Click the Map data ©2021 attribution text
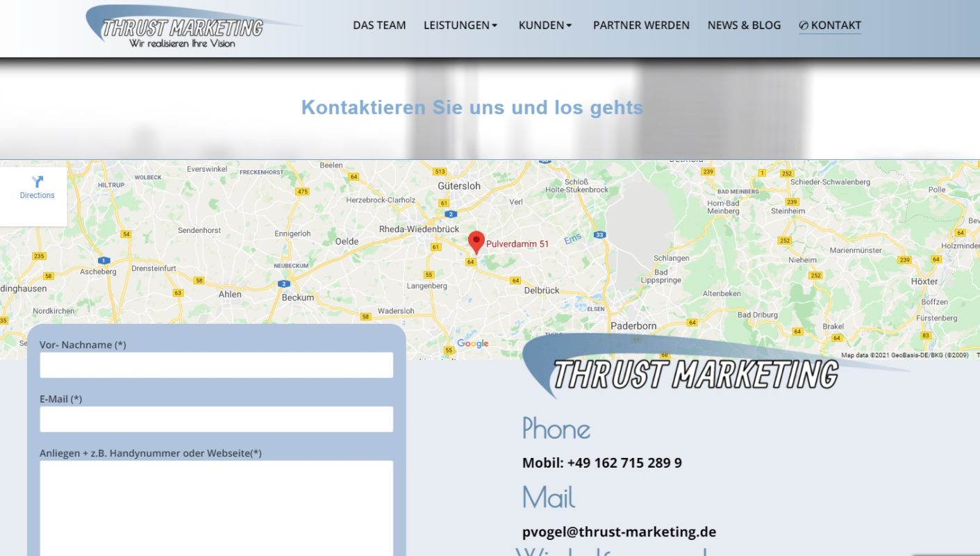The width and height of the screenshot is (980, 556). click(905, 355)
